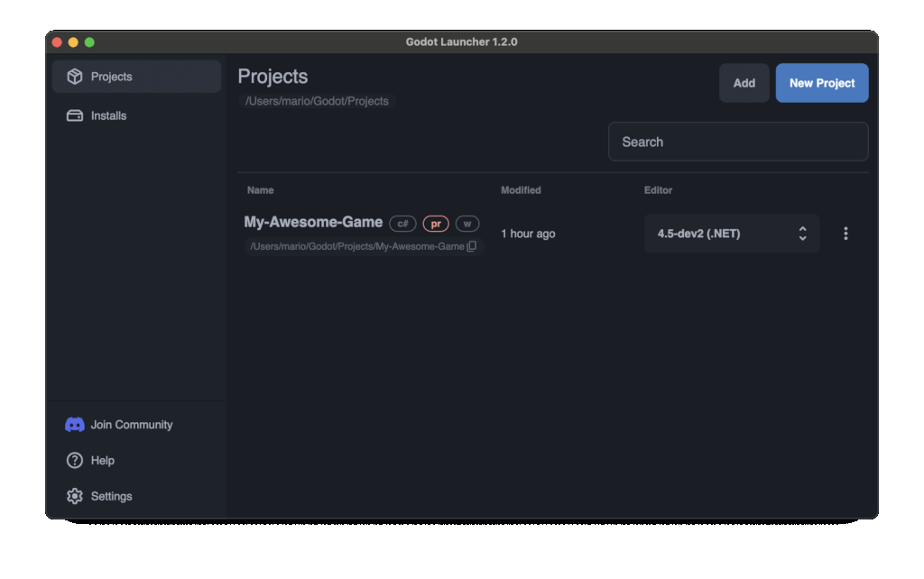
Task: Focus the Search input field
Action: [738, 142]
